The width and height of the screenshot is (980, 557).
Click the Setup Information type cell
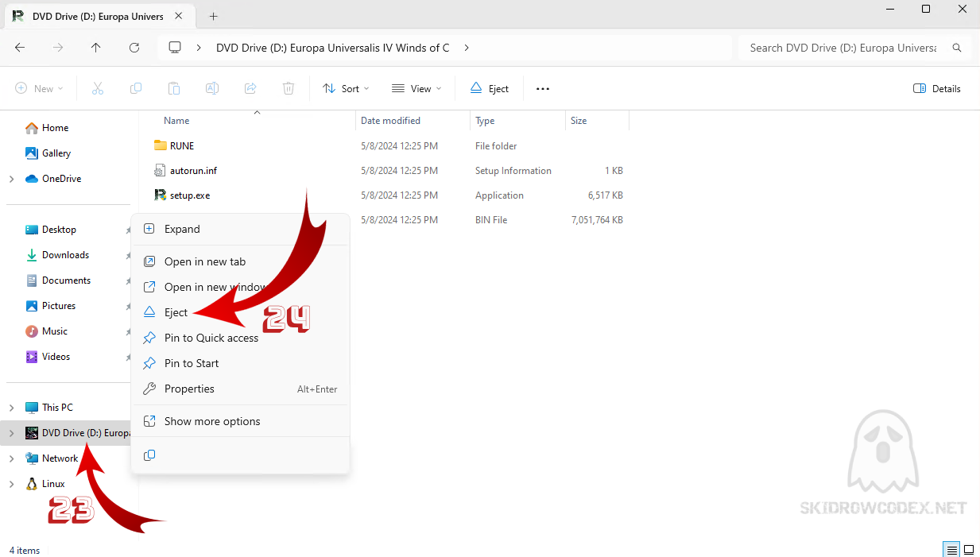click(513, 171)
